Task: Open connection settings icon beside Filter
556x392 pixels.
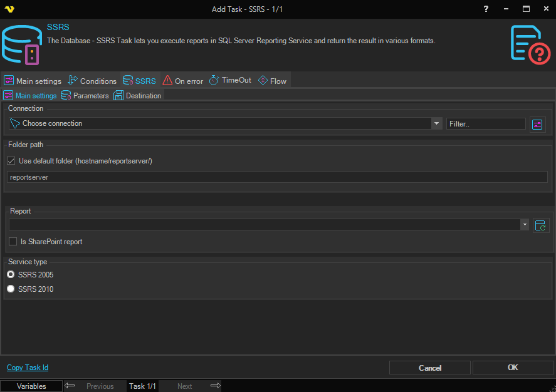Action: pyautogui.click(x=538, y=124)
